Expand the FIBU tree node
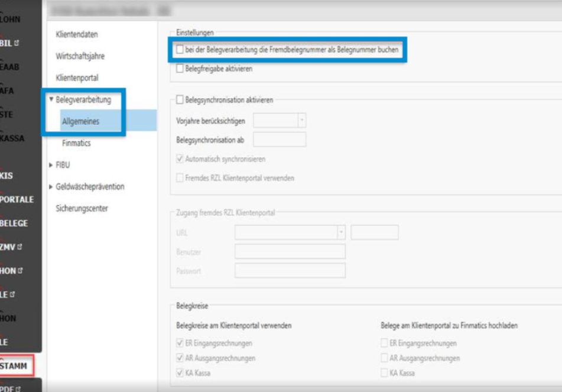Image resolution: width=562 pixels, height=392 pixels. click(x=51, y=165)
